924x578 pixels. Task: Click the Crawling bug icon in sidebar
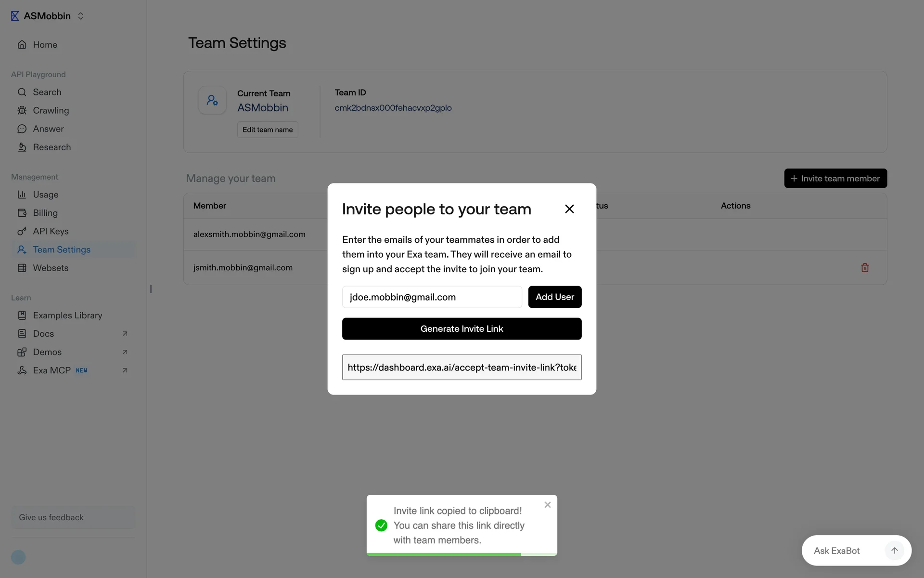(x=22, y=110)
